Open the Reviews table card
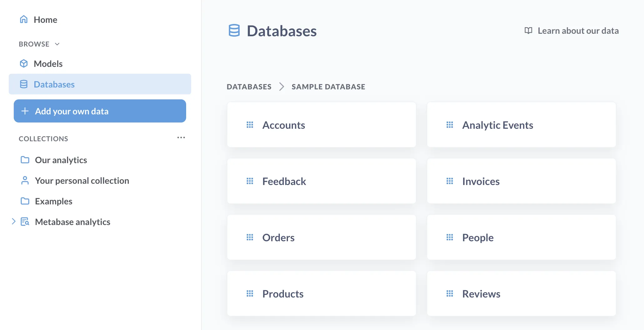 (x=521, y=293)
